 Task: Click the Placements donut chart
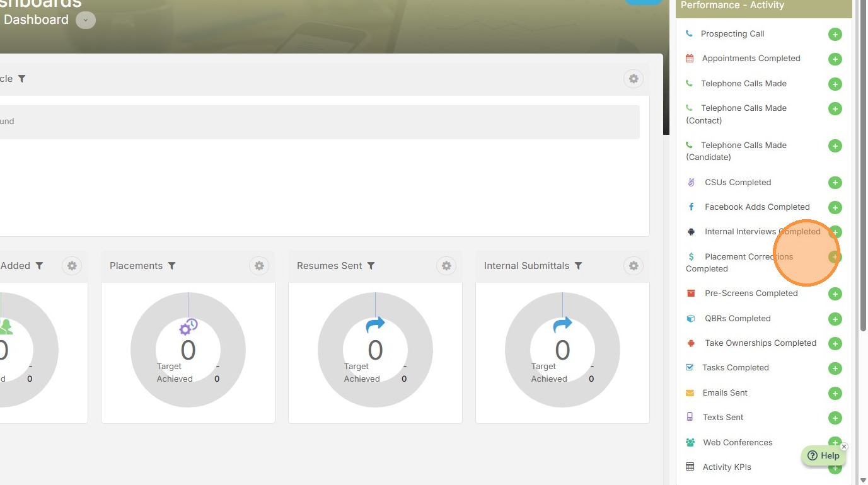pyautogui.click(x=188, y=350)
